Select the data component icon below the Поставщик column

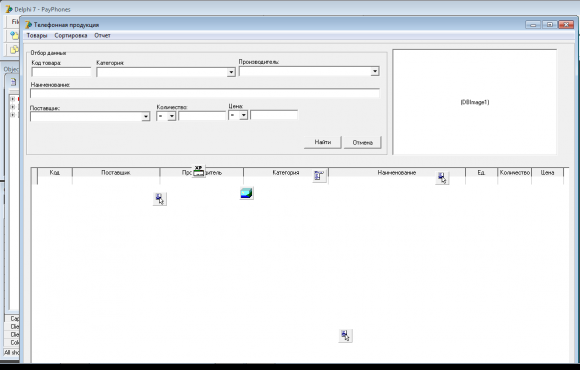coord(159,199)
